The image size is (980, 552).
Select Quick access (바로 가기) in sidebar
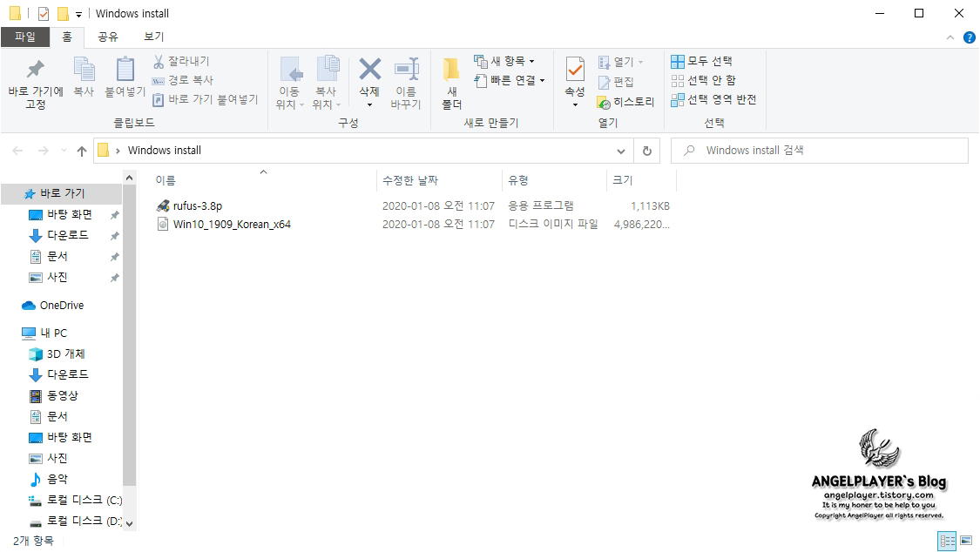coord(61,193)
